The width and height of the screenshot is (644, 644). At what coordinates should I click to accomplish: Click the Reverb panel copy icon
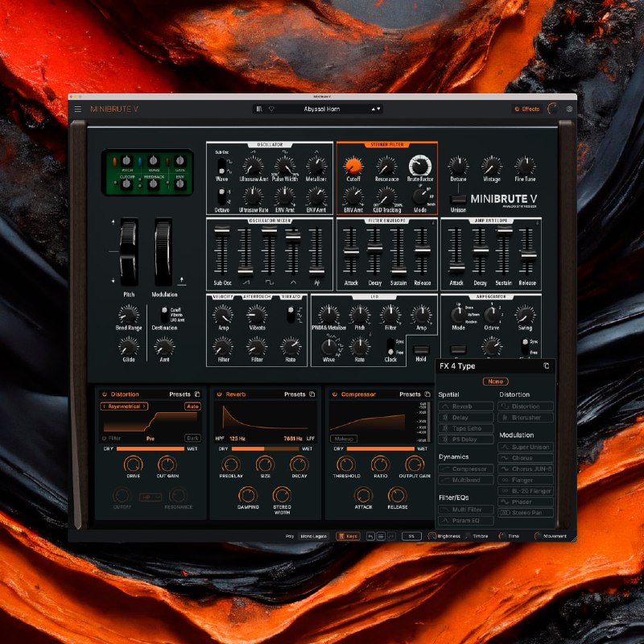tap(312, 394)
